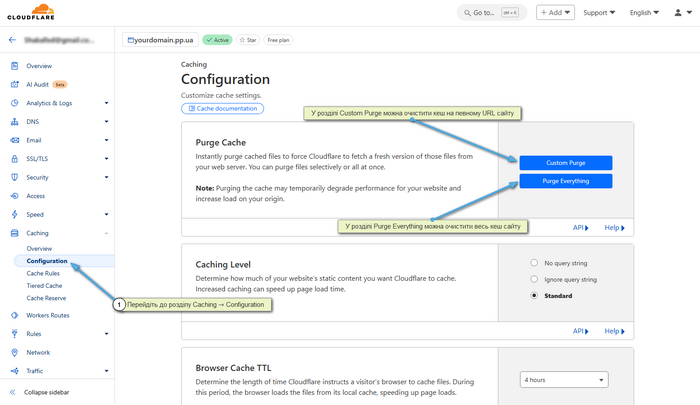Star the domain yourdomain.pp.ua
This screenshot has height=405, width=700.
coord(248,40)
